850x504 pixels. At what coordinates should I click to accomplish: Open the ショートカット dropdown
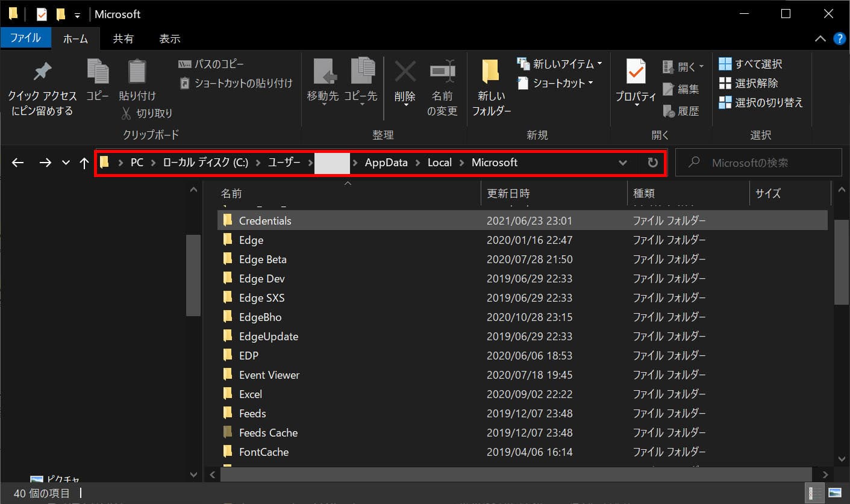click(x=555, y=83)
